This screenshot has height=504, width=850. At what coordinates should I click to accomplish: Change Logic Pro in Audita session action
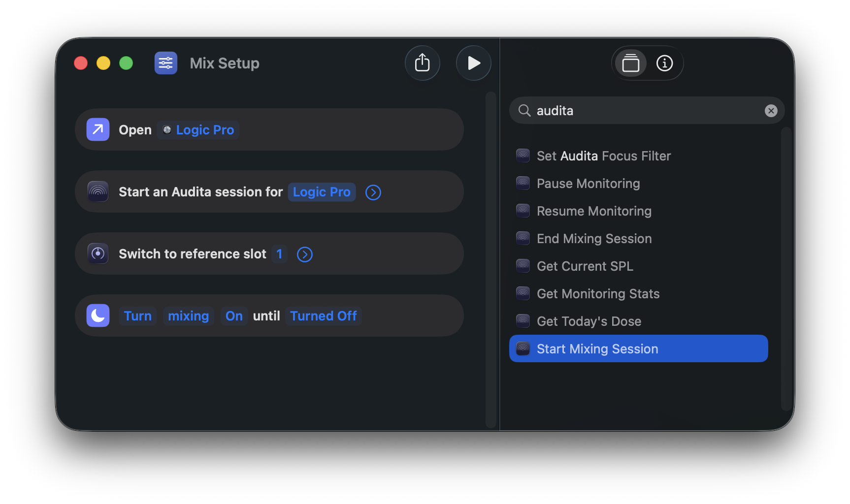pyautogui.click(x=322, y=192)
